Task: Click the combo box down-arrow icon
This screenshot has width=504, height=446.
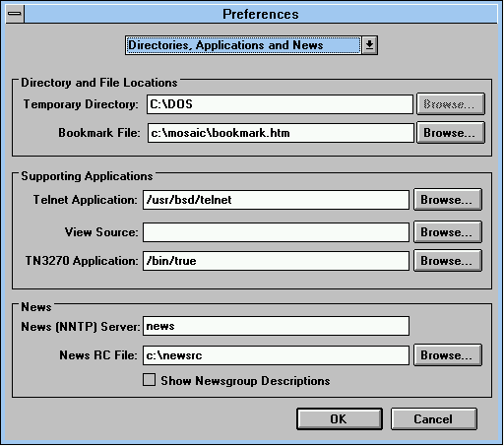Action: 369,45
